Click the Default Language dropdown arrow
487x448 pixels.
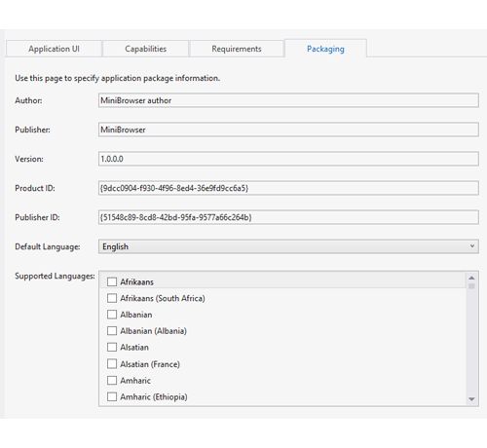(472, 246)
